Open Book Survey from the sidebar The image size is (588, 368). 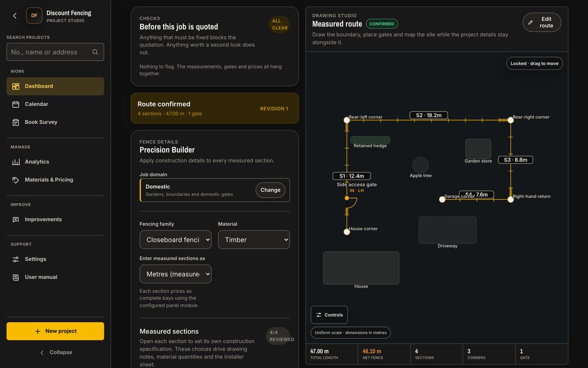(x=55, y=122)
